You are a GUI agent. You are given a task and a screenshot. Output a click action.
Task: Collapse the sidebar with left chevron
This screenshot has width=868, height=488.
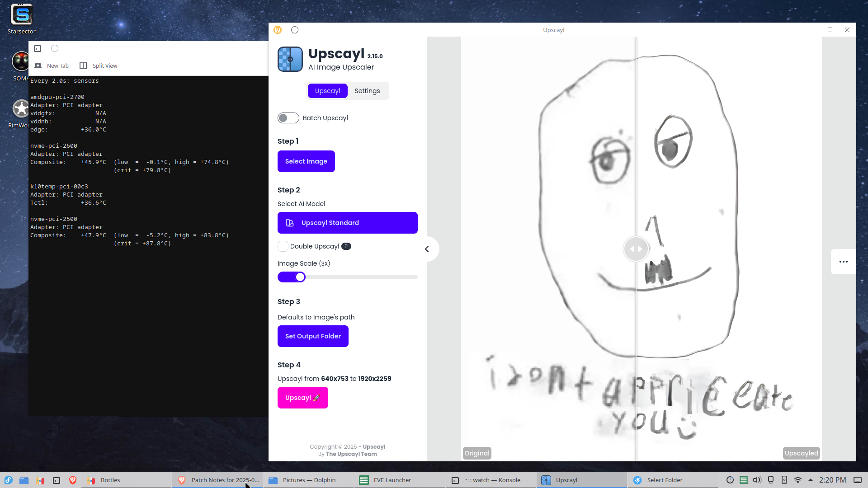427,249
